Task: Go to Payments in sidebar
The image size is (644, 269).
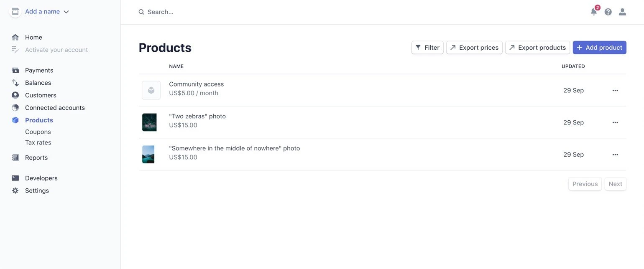Action: click(x=39, y=70)
